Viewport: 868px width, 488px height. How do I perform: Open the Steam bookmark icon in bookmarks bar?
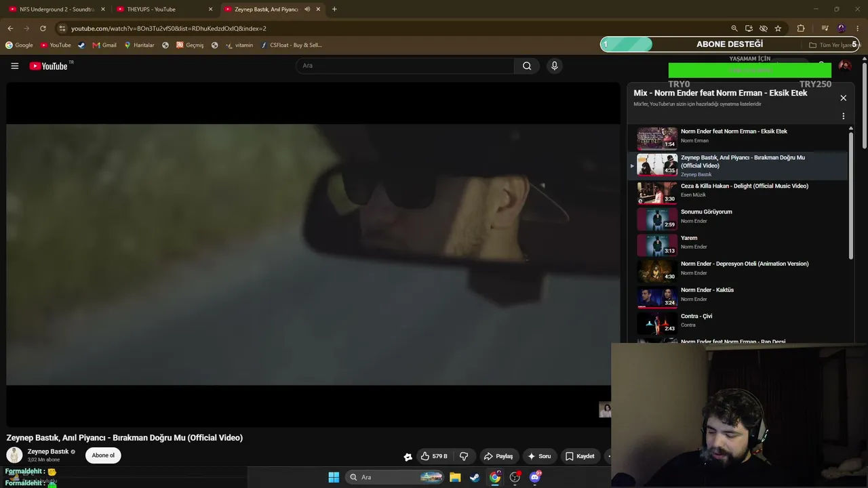click(81, 45)
